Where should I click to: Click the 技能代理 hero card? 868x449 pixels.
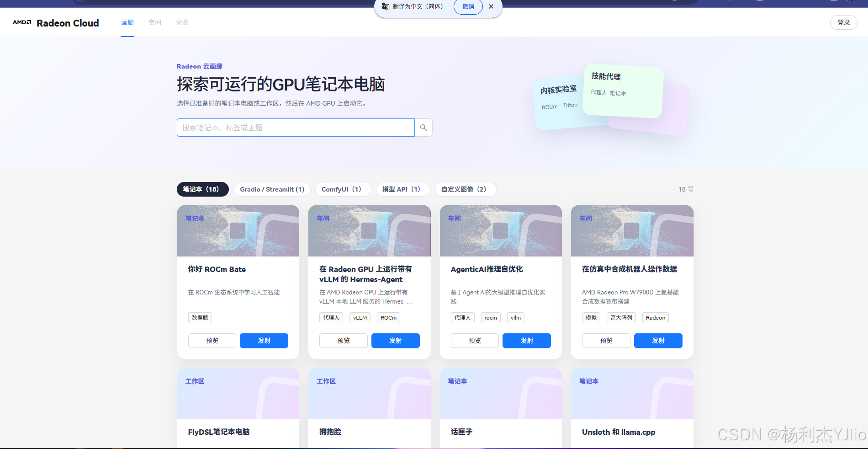tap(624, 91)
